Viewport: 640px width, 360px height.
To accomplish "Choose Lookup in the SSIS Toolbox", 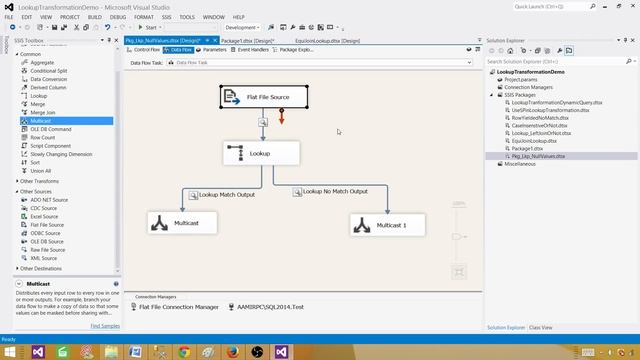I will point(38,96).
